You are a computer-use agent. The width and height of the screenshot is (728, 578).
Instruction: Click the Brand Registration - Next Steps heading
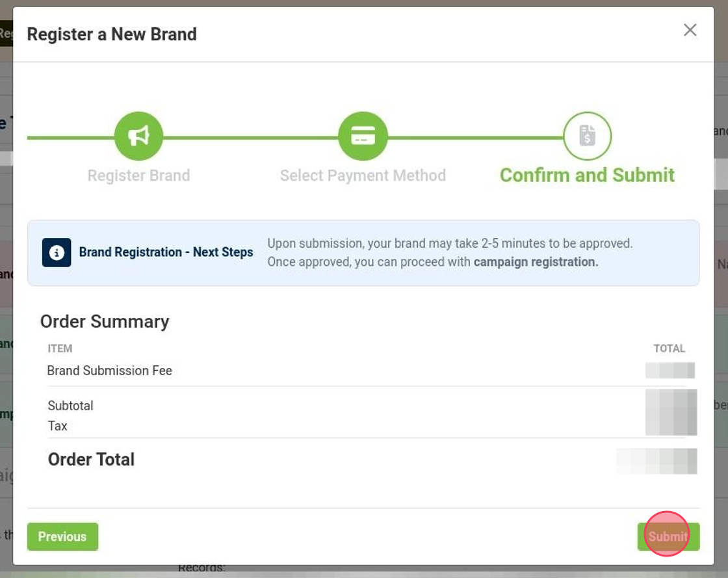coord(166,252)
